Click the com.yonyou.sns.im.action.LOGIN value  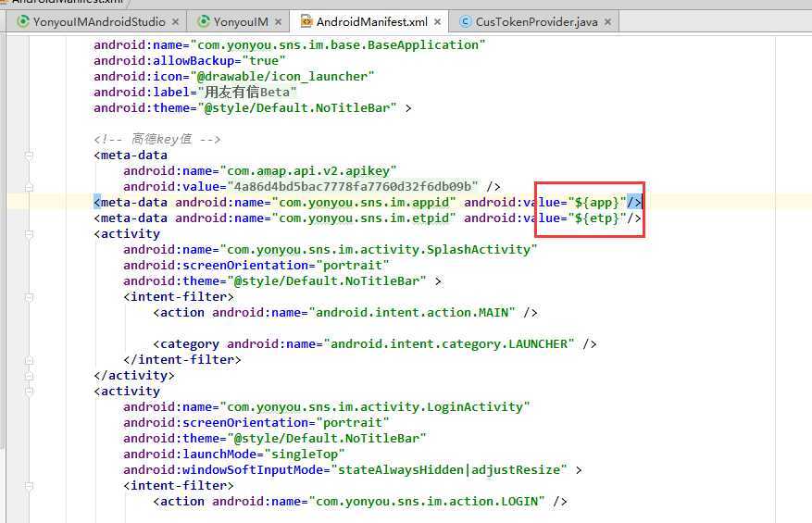click(427, 502)
